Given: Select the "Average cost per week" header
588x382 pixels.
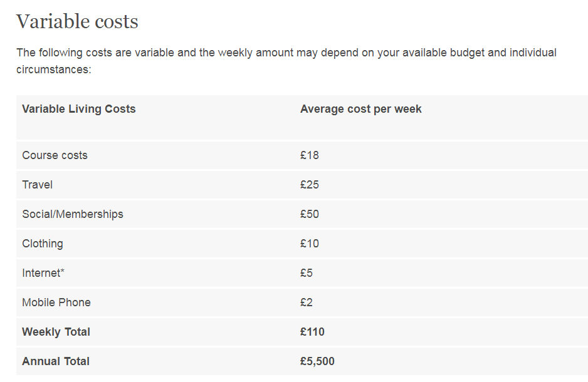Looking at the screenshot, I should (x=360, y=109).
